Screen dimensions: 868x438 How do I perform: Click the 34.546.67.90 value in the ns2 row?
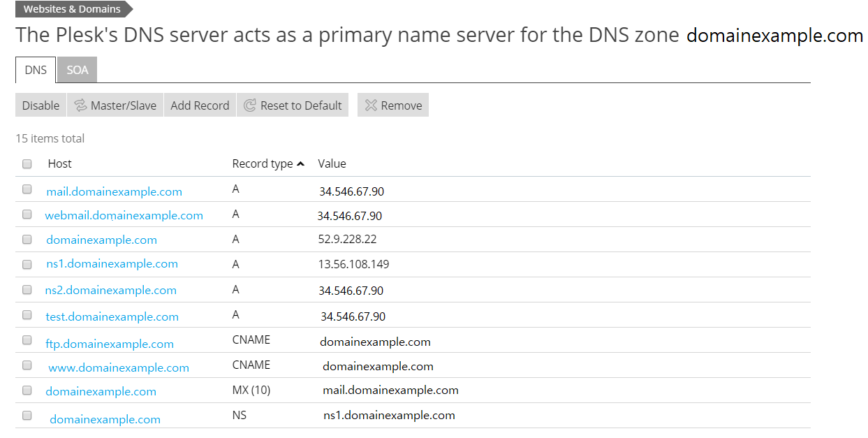pos(351,291)
